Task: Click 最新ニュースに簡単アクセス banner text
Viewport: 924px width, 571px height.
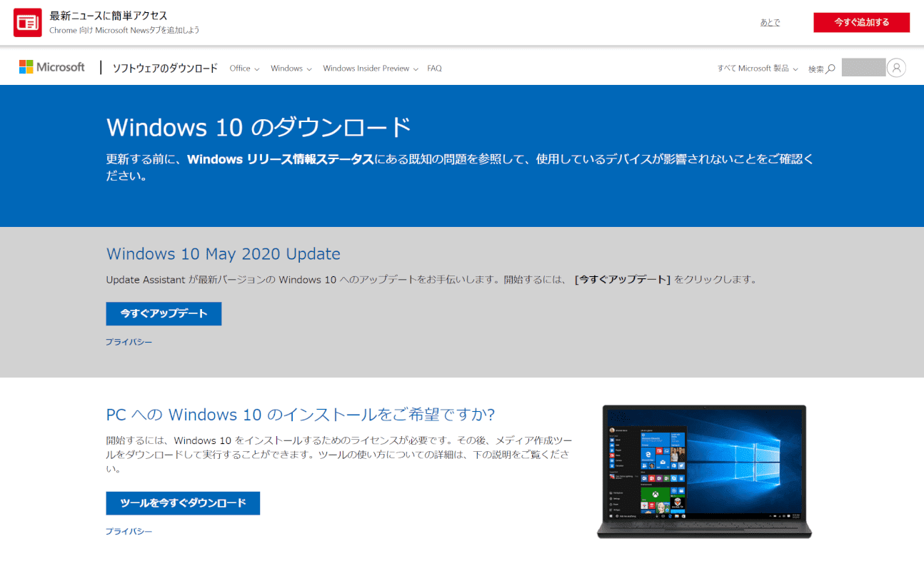Action: click(109, 16)
